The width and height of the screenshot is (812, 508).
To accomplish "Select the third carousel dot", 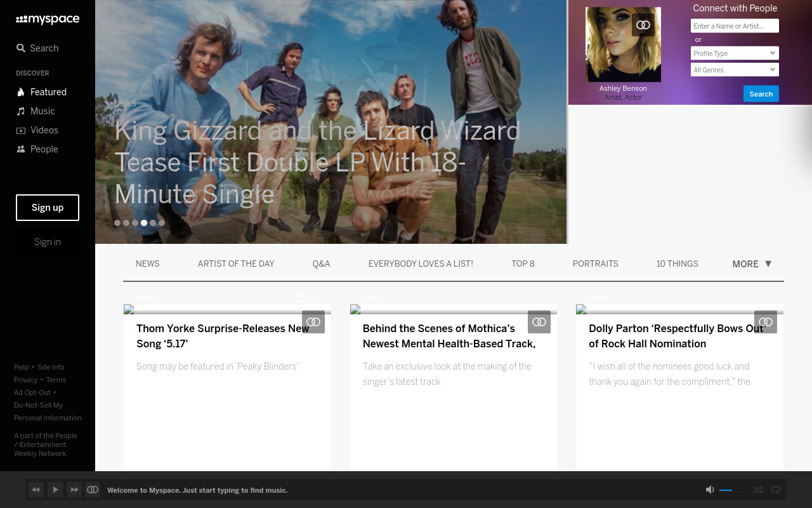I will point(135,223).
